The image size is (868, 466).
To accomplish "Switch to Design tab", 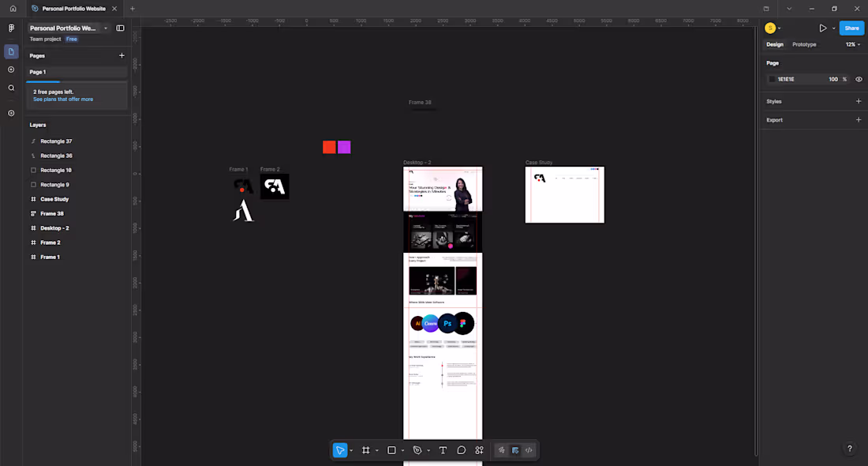I will click(x=774, y=44).
